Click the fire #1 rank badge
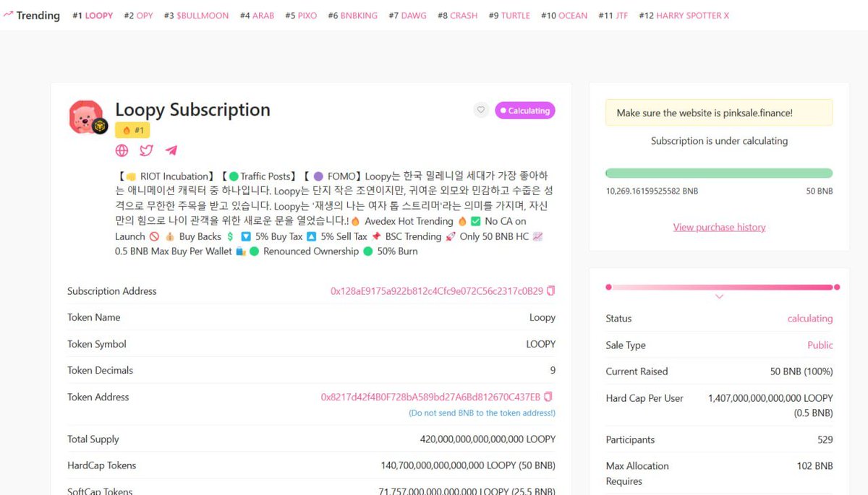Image resolution: width=868 pixels, height=495 pixels. pyautogui.click(x=132, y=130)
